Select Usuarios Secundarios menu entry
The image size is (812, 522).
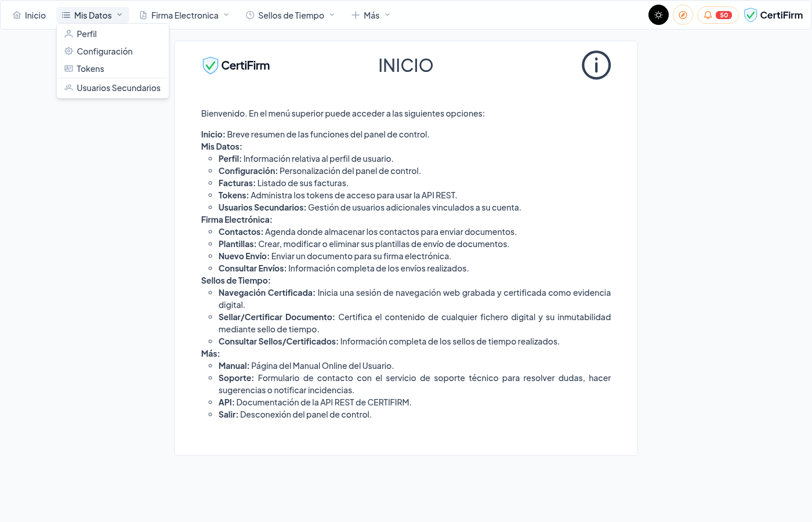pyautogui.click(x=113, y=88)
